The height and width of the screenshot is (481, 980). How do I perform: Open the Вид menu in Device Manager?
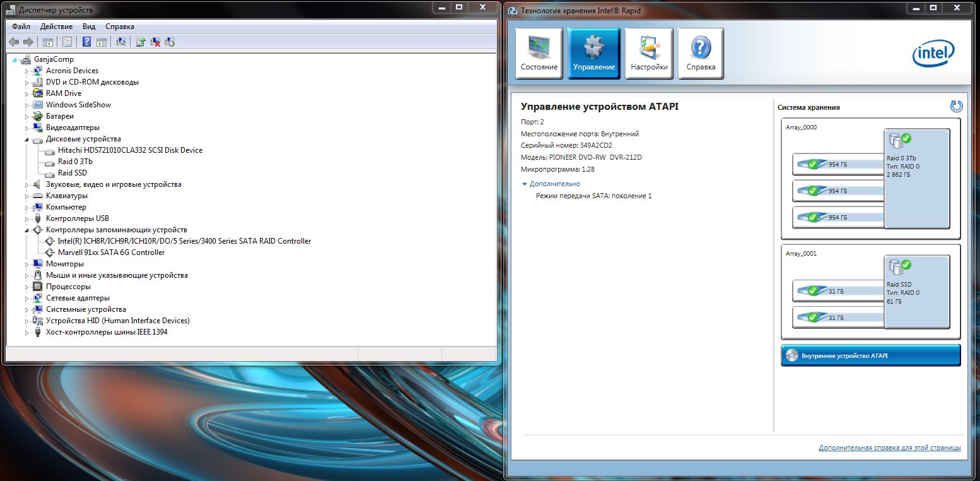tap(89, 27)
